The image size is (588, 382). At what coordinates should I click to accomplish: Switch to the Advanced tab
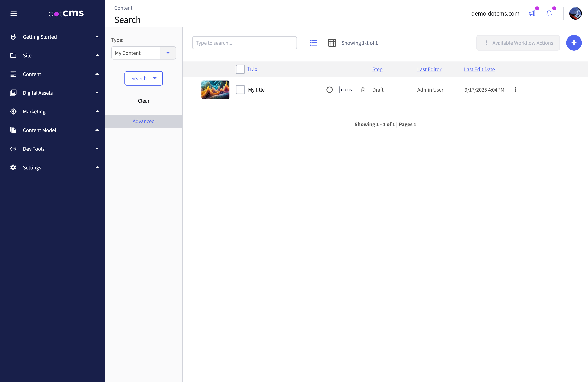pos(143,121)
